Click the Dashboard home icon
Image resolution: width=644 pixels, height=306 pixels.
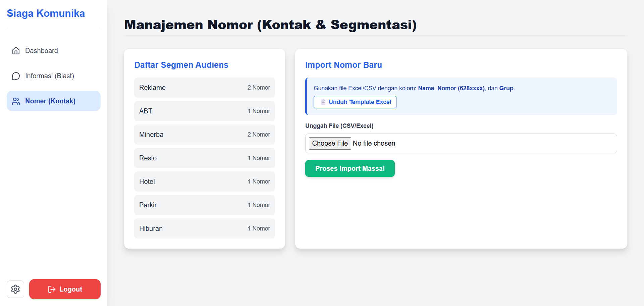point(16,51)
